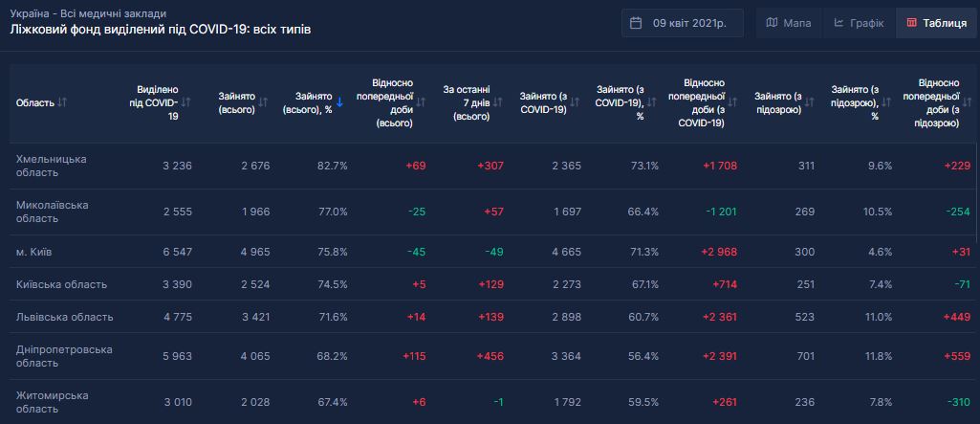This screenshot has width=980, height=424.
Task: Select the Таблиця view tab
Action: click(936, 23)
